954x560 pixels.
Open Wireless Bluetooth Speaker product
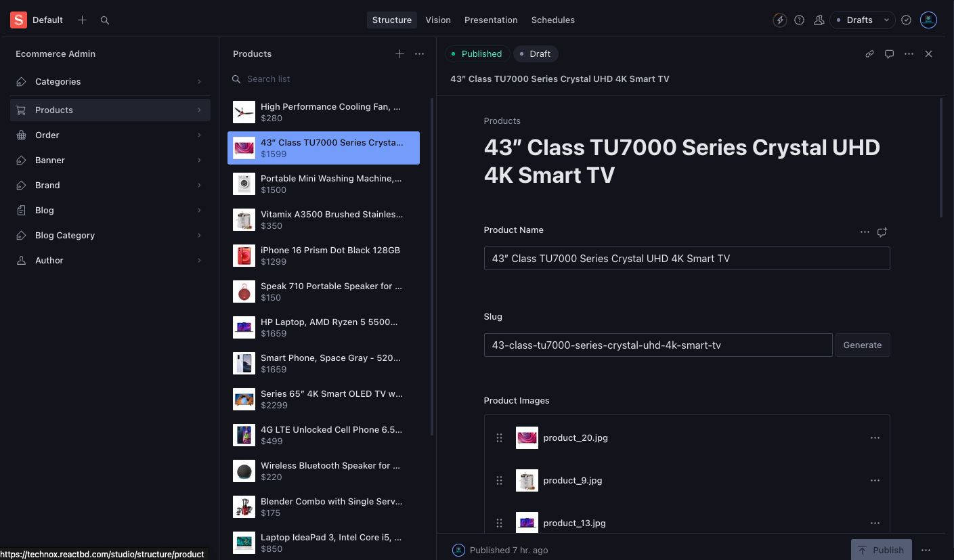(x=324, y=471)
